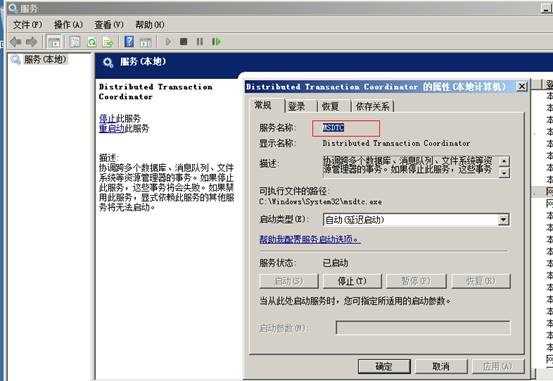Click the 重启动 this service link
Image resolution: width=553 pixels, height=381 pixels.
(x=111, y=128)
